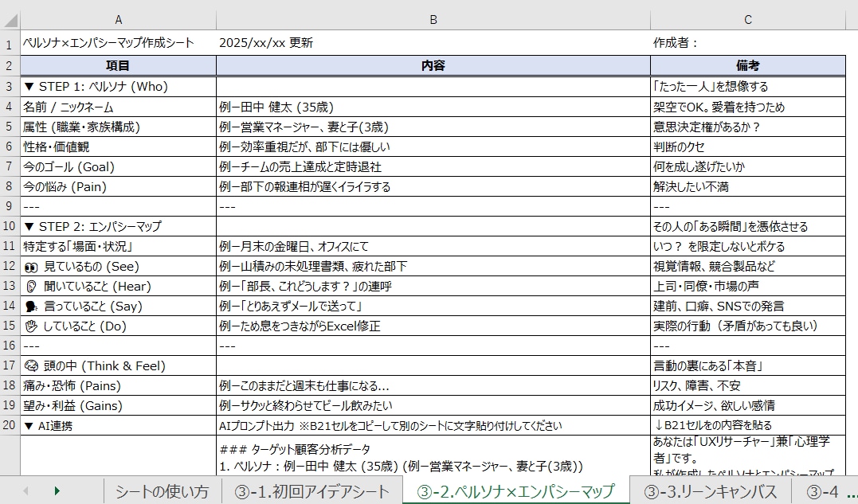This screenshot has width=858, height=504.
Task: Click the speaking head emoji in the Say row
Action: click(31, 307)
